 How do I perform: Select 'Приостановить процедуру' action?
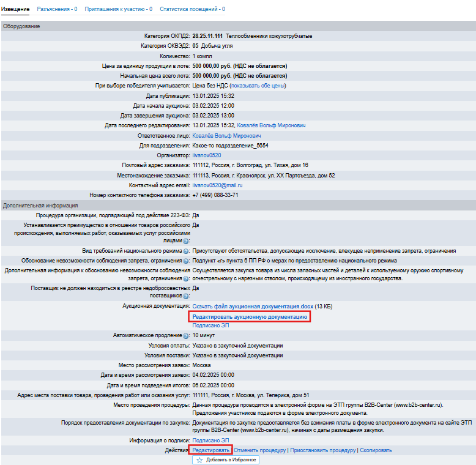click(x=322, y=450)
